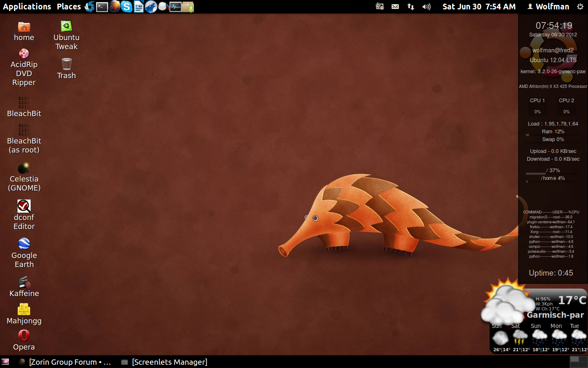The height and width of the screenshot is (368, 588).
Task: Select the Celestia (GNOME) desktop icon
Action: 24,177
